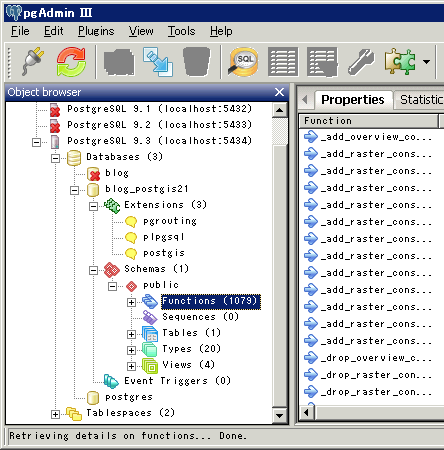Open the File menu
This screenshot has height=450, width=444.
20,31
